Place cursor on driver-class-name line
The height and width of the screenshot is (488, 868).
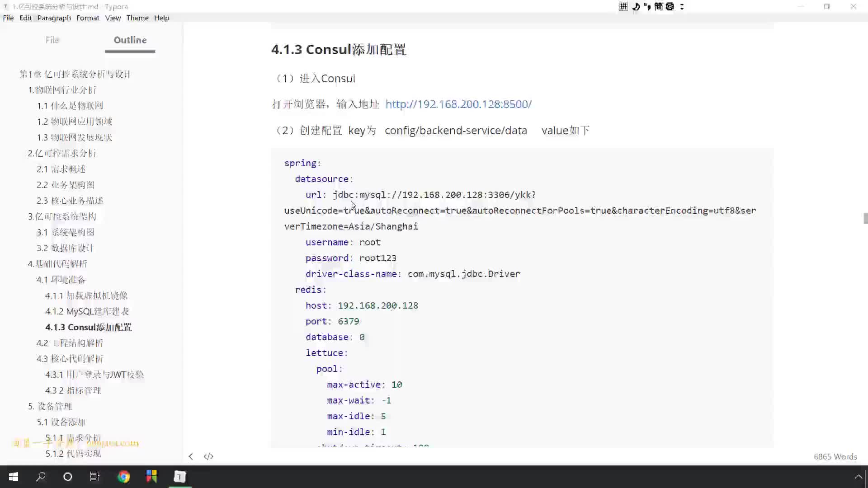tap(413, 274)
